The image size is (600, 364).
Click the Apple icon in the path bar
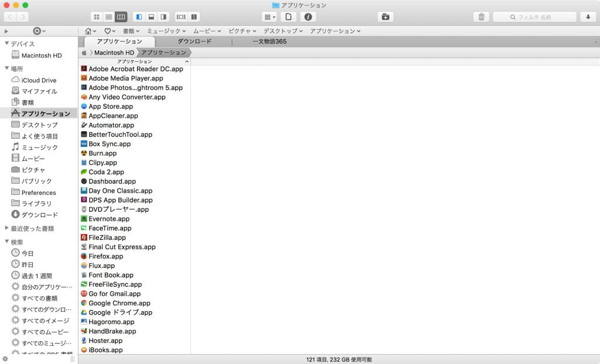[84, 53]
